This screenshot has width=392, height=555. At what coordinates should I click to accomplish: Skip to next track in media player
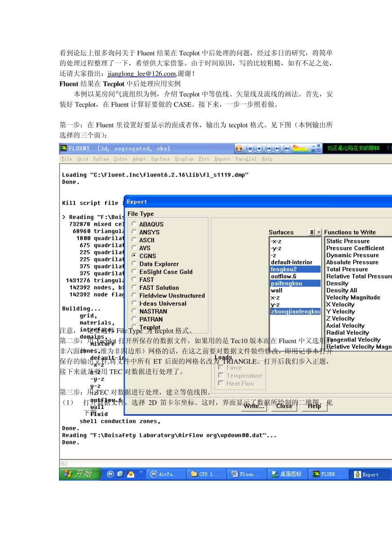(x=277, y=149)
